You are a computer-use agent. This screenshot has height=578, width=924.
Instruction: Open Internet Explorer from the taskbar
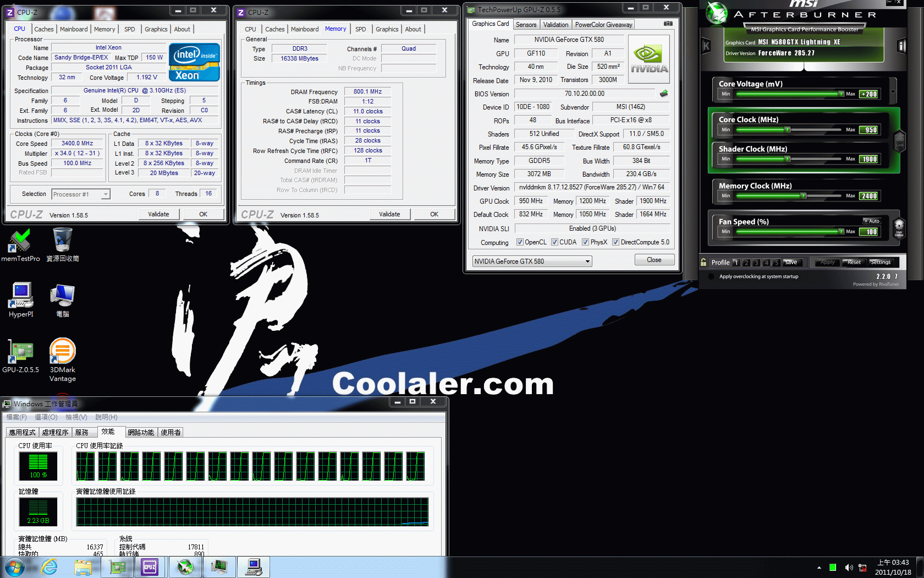click(x=50, y=567)
